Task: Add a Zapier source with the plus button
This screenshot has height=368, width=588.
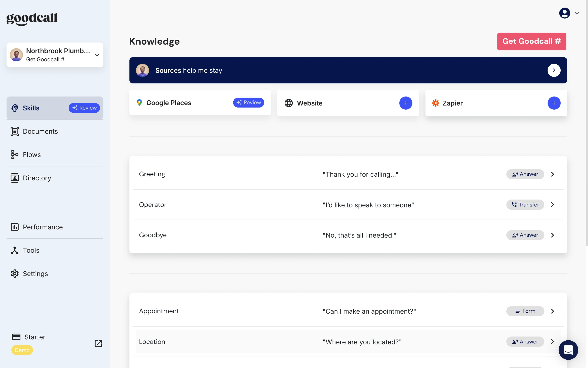Action: [554, 103]
